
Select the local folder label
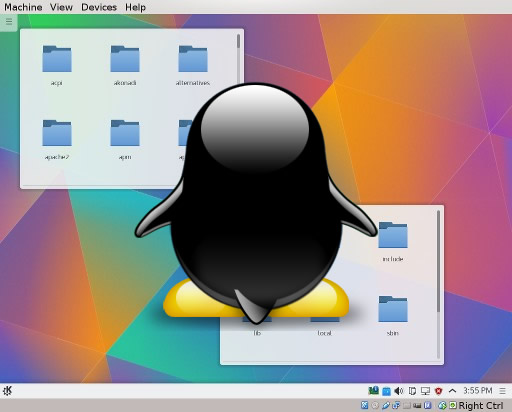(324, 333)
